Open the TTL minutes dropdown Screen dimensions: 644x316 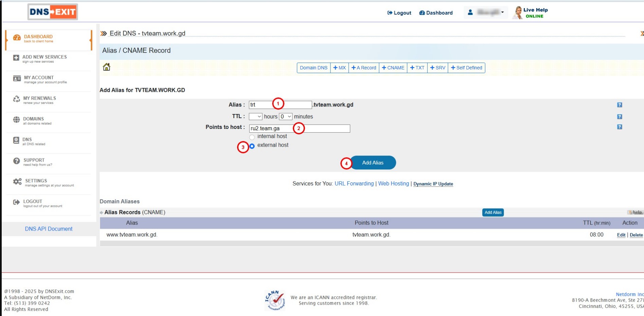click(286, 117)
